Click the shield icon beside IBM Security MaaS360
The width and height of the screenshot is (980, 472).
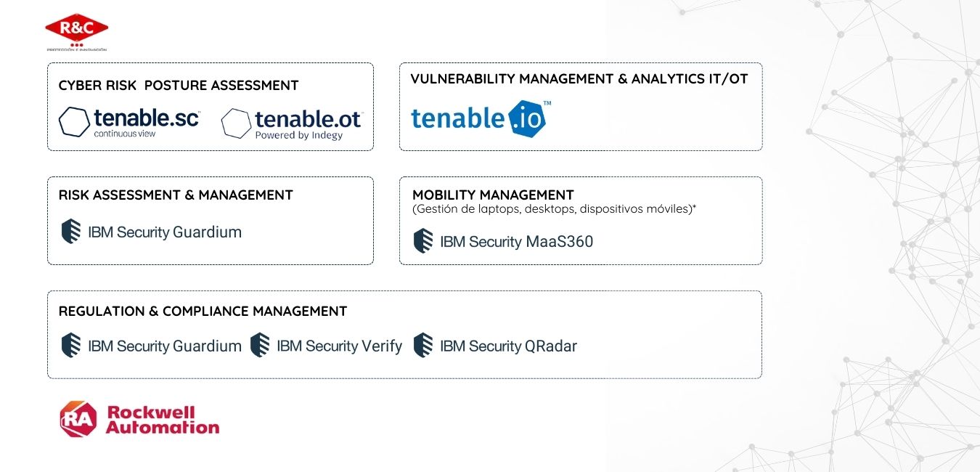click(423, 241)
